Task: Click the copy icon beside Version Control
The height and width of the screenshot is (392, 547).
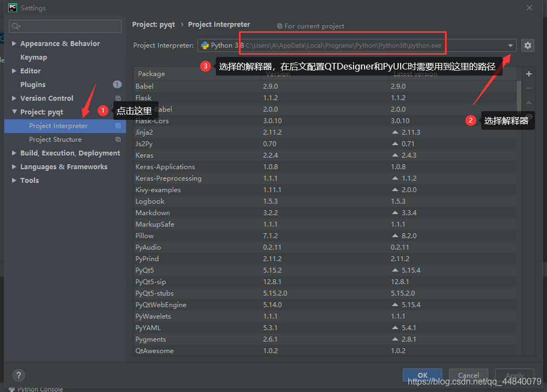Action: (x=118, y=99)
